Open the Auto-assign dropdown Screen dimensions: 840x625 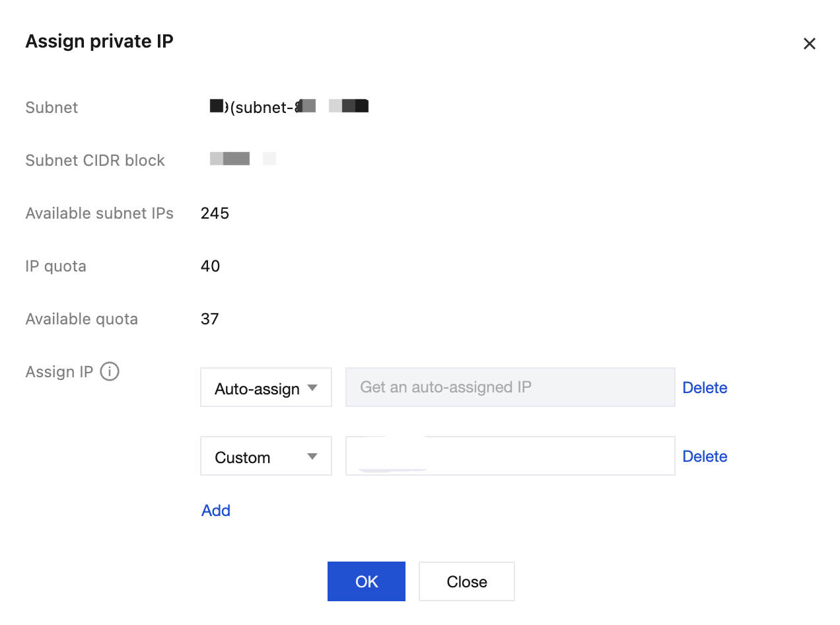(x=266, y=387)
